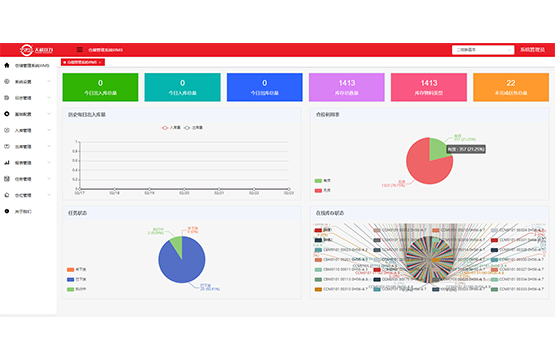Expand the 系统管理员 user menu arrow
The height and width of the screenshot is (360, 555).
[549, 51]
